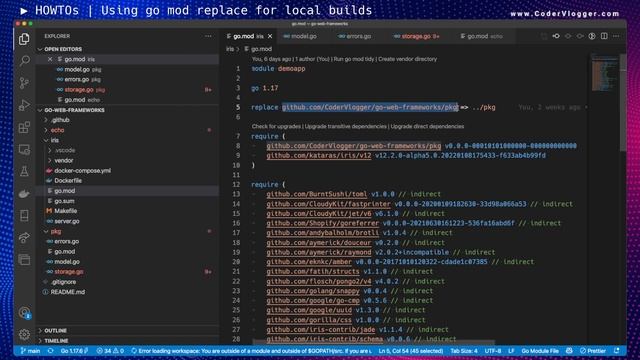
Task: Click Upgrade transitive dependencies code lens
Action: (346, 127)
